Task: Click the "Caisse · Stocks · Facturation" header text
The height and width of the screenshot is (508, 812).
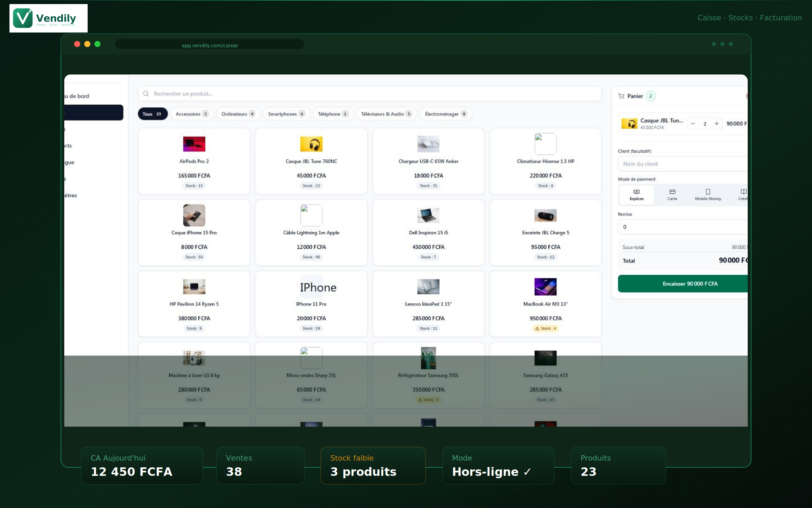Action: click(750, 18)
